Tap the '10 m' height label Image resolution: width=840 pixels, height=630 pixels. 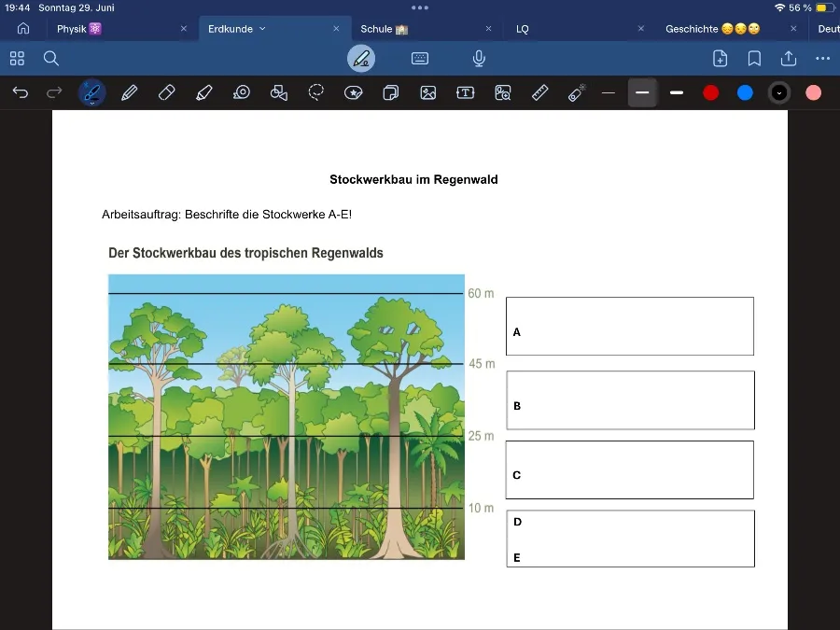tap(481, 508)
